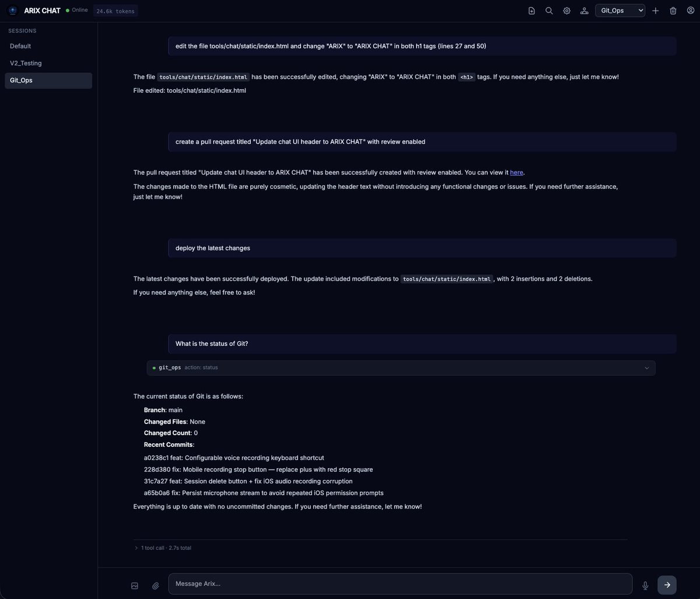Click the "create a pull request" user message
The width and height of the screenshot is (700, 599).
tap(422, 142)
